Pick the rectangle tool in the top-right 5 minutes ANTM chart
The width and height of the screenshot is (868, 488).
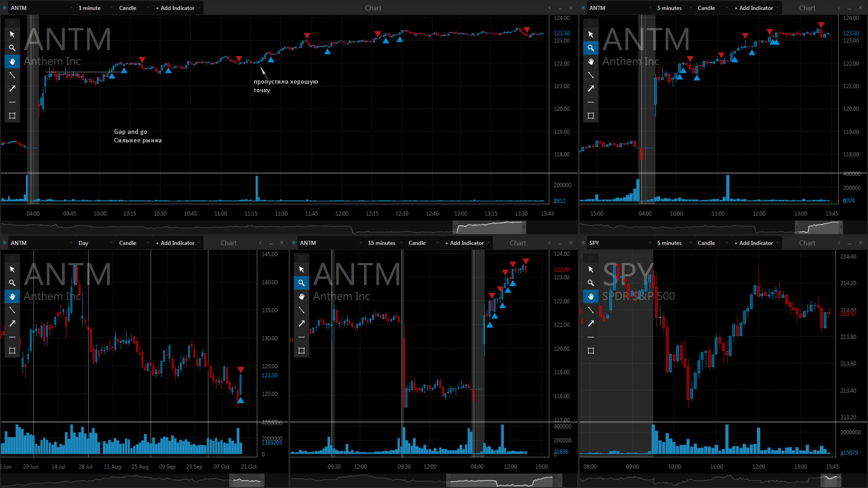(x=591, y=116)
